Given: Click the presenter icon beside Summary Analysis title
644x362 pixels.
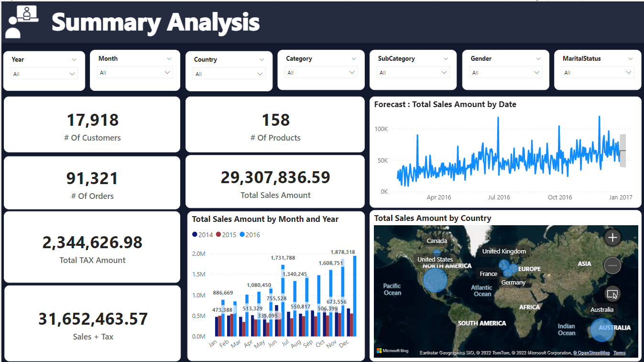Looking at the screenshot, I should pyautogui.click(x=22, y=22).
